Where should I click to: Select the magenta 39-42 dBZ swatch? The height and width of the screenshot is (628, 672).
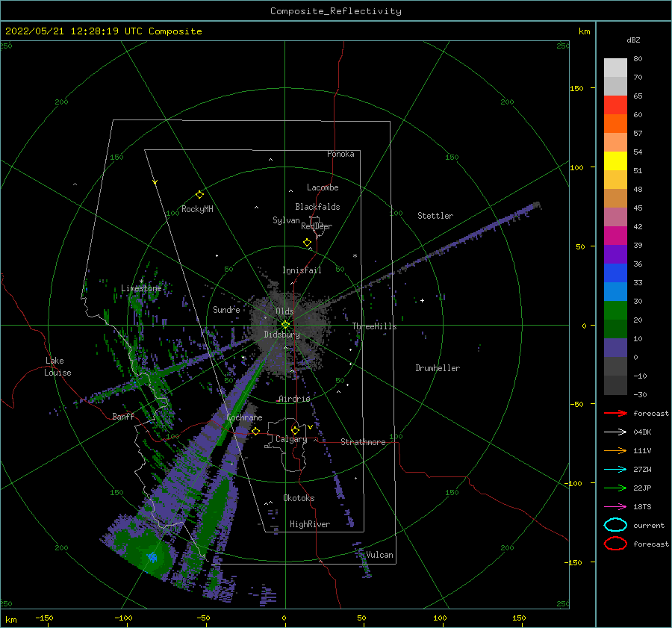(615, 236)
